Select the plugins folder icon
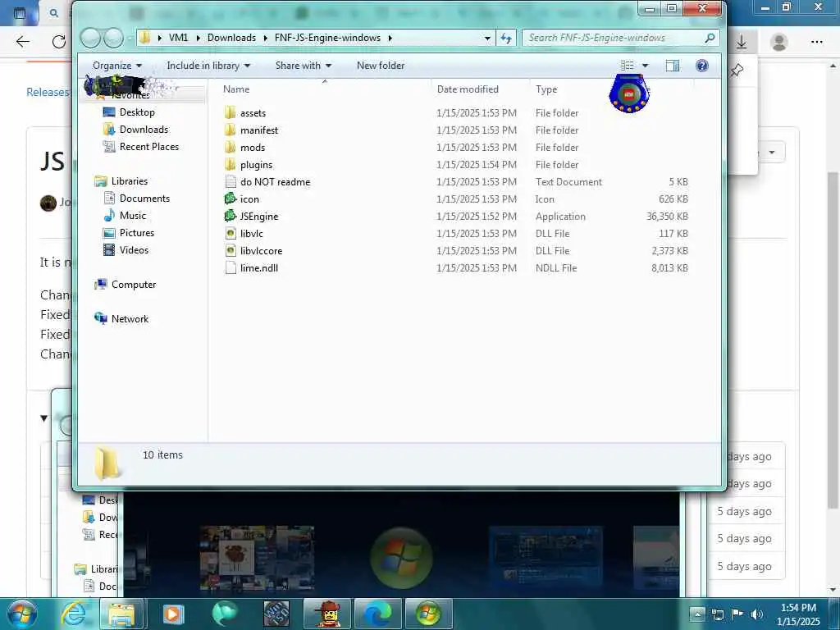The height and width of the screenshot is (630, 840). pos(231,164)
